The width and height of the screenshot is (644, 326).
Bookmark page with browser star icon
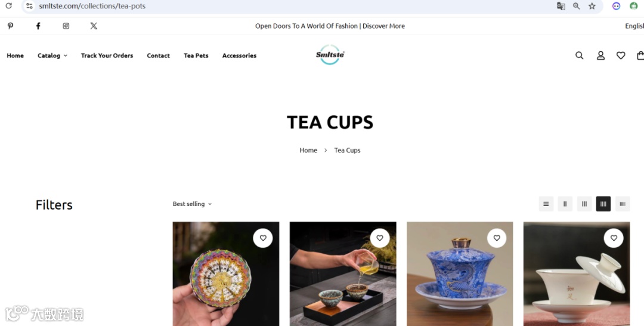(592, 6)
